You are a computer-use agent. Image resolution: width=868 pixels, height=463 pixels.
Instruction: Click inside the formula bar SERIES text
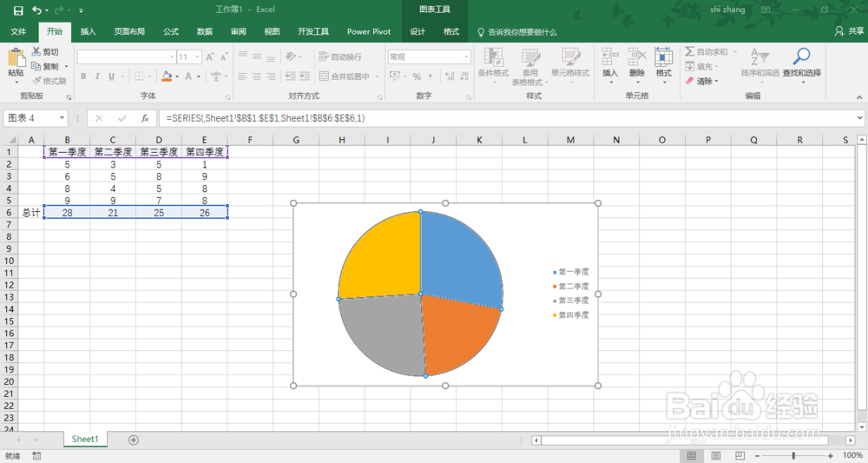266,118
